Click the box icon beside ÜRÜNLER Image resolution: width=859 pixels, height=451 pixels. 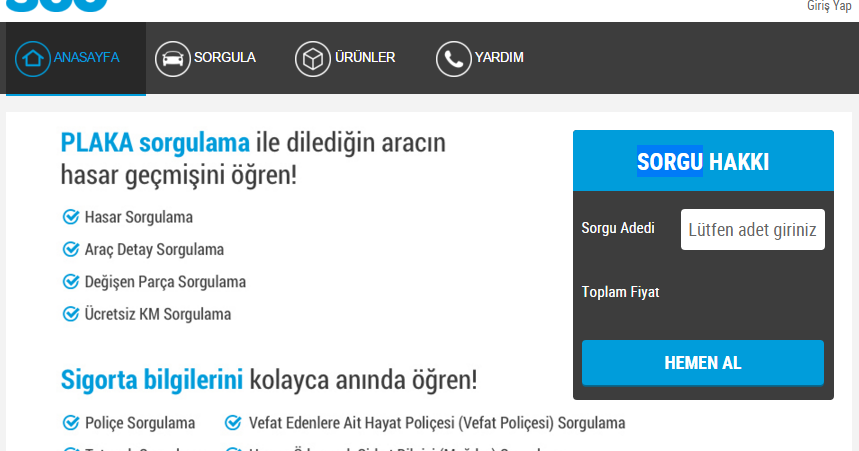pyautogui.click(x=313, y=59)
